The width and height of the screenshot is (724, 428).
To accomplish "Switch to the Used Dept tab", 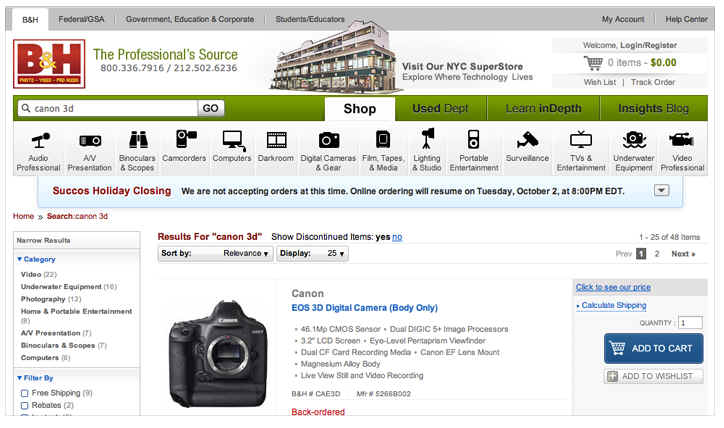I will coord(440,109).
